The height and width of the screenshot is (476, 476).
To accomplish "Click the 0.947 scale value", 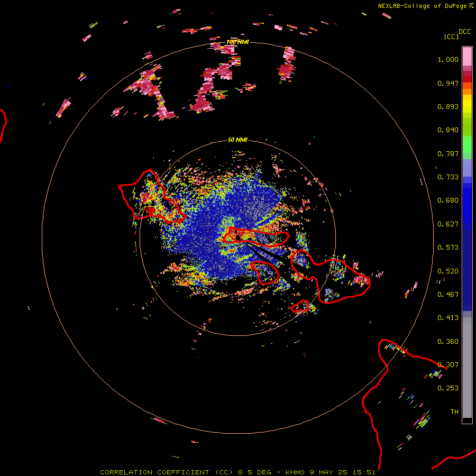I will pos(448,83).
